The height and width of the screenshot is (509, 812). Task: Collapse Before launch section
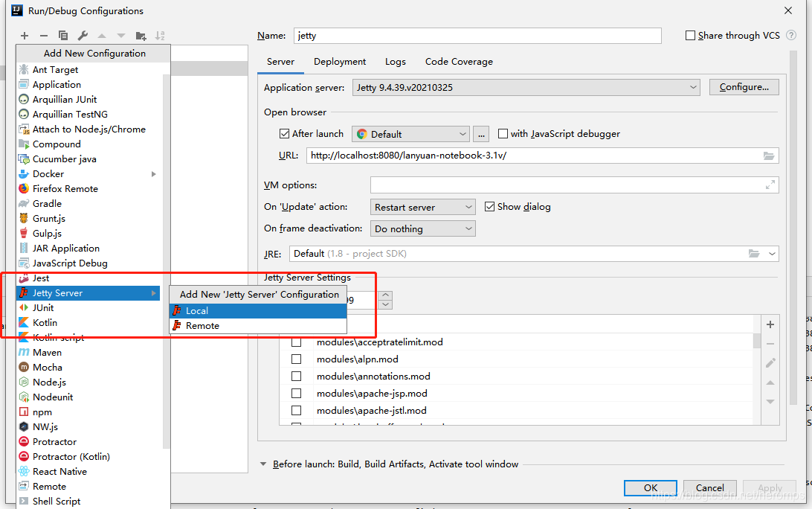263,464
